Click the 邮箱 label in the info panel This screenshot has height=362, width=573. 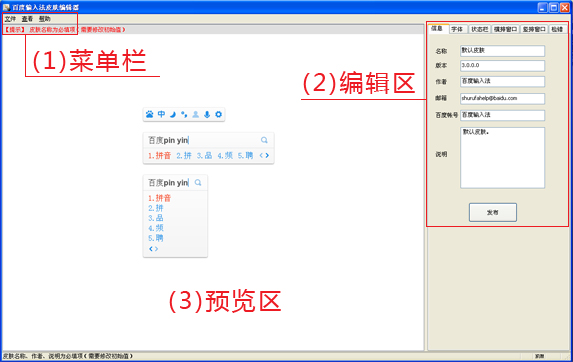click(441, 98)
